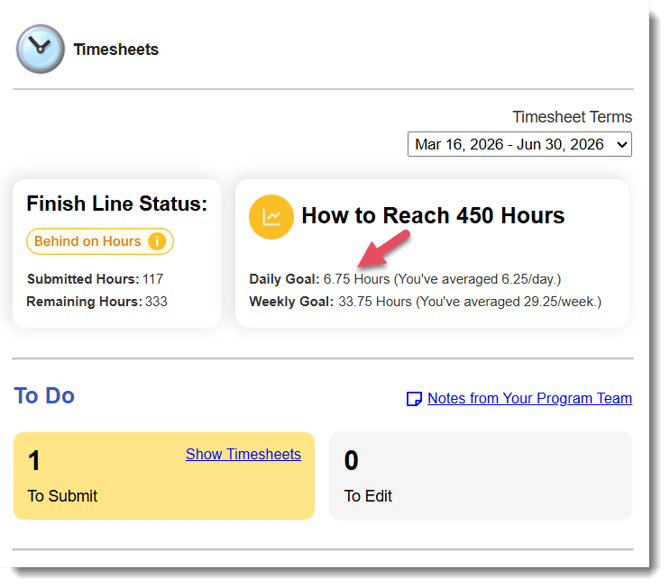Select the Remaining Hours 333 line
Screen dimensions: 670x588
[x=96, y=301]
